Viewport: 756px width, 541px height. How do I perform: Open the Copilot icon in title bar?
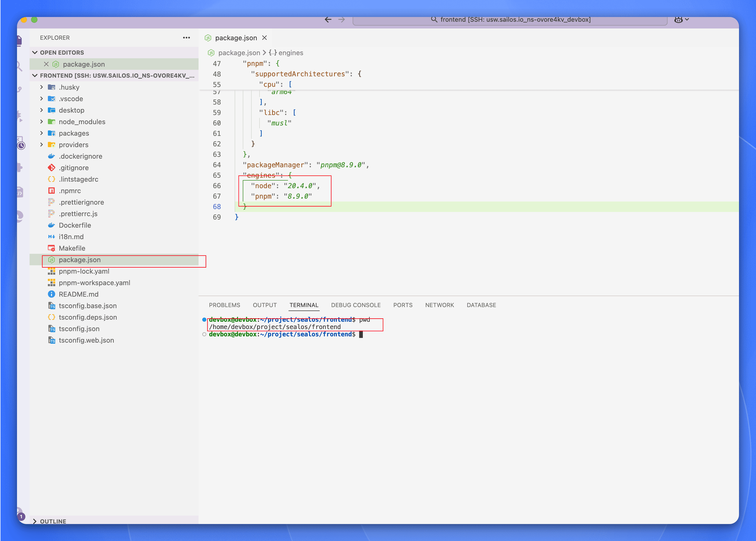click(678, 20)
